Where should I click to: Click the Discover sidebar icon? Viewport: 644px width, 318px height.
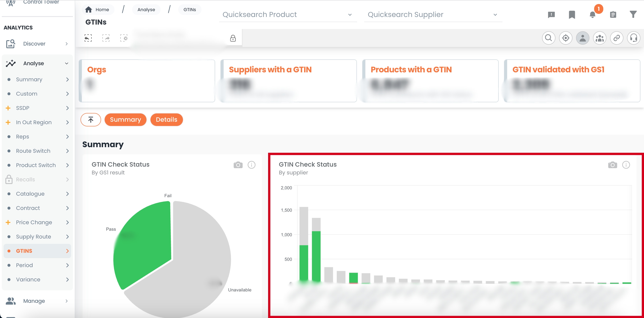pos(11,44)
